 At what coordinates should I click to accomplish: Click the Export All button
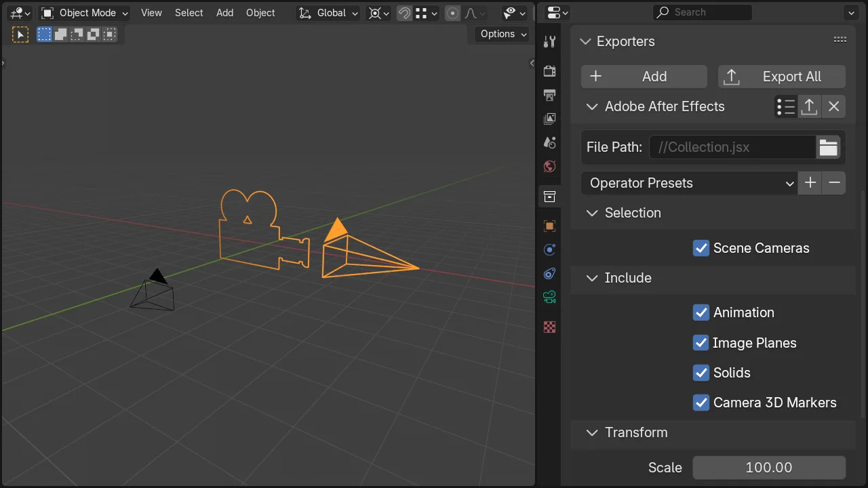pyautogui.click(x=782, y=77)
